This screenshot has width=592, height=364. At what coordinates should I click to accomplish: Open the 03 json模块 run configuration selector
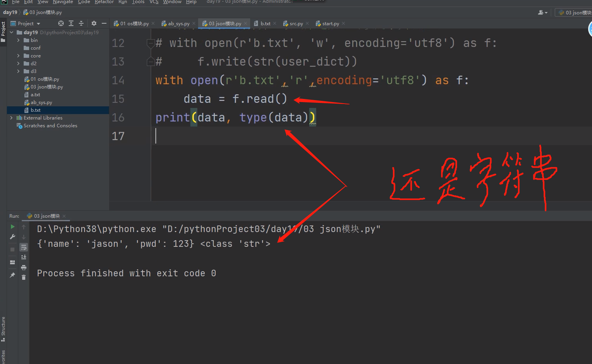coord(575,12)
